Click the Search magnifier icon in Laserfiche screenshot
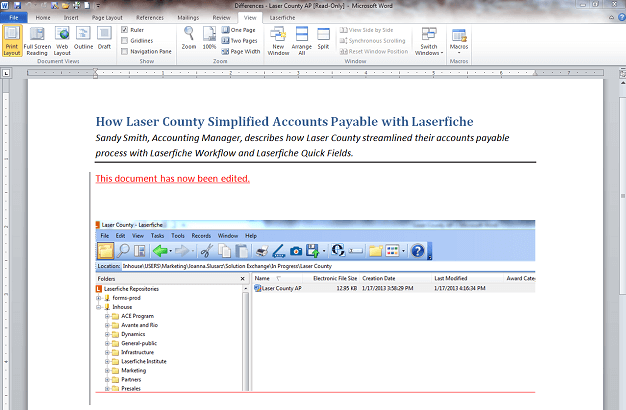 point(123,251)
